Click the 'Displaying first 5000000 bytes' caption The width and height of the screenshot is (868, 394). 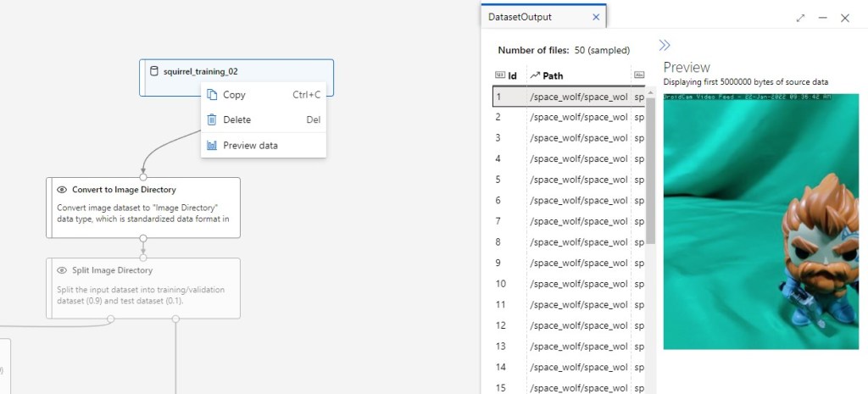pos(746,82)
